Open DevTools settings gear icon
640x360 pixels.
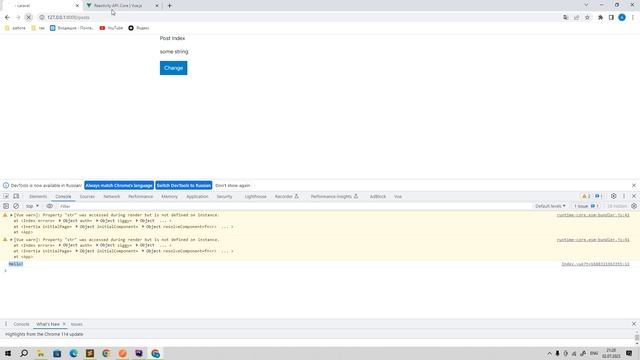613,196
